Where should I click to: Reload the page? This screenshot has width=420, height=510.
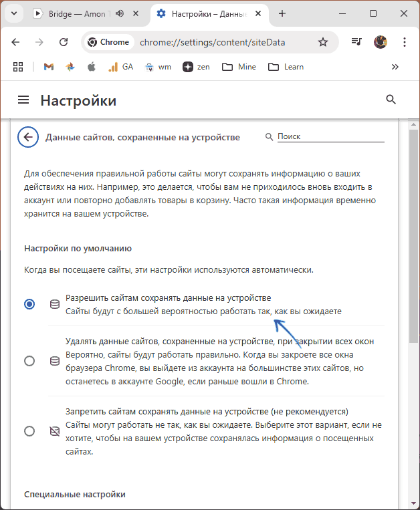coord(64,42)
